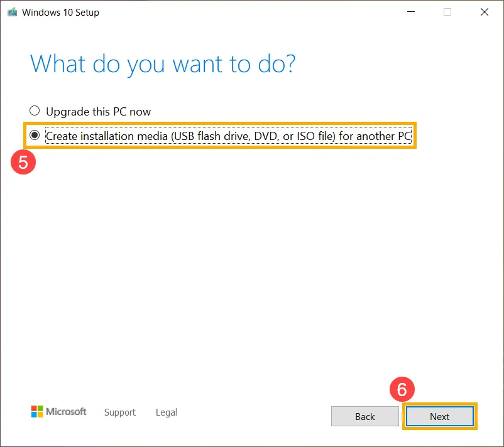Select the radio button next to installation media
Image resolution: width=504 pixels, height=447 pixels.
pyautogui.click(x=35, y=136)
